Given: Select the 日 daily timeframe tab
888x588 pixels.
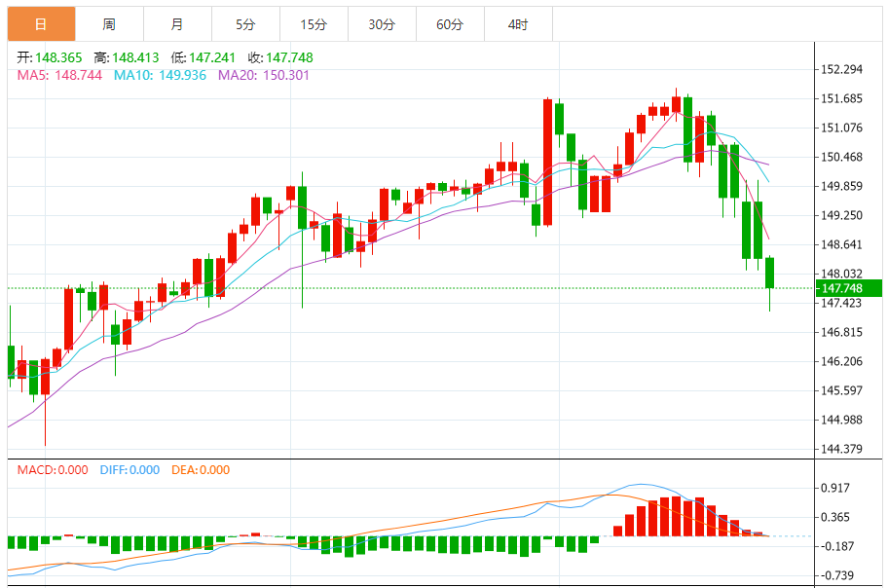Looking at the screenshot, I should pyautogui.click(x=41, y=24).
